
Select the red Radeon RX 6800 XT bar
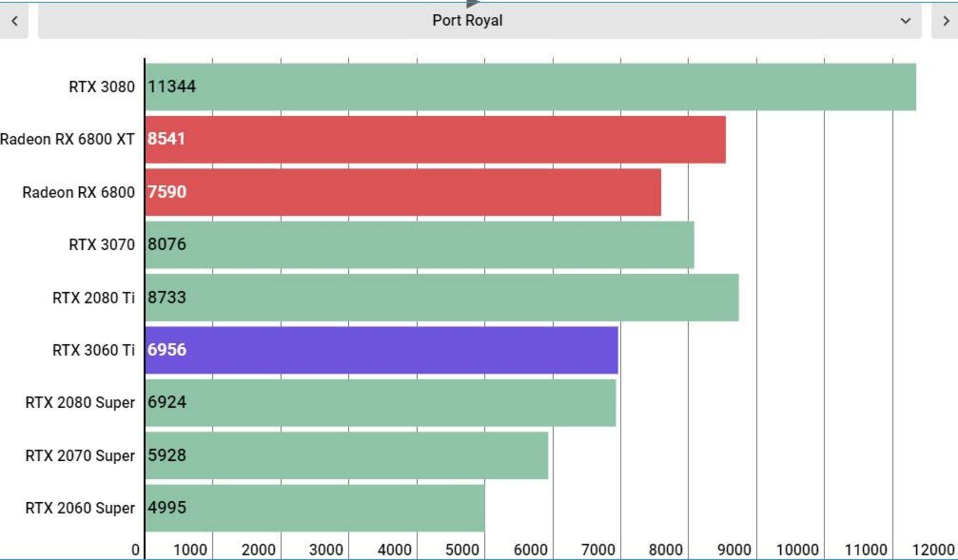(x=436, y=140)
